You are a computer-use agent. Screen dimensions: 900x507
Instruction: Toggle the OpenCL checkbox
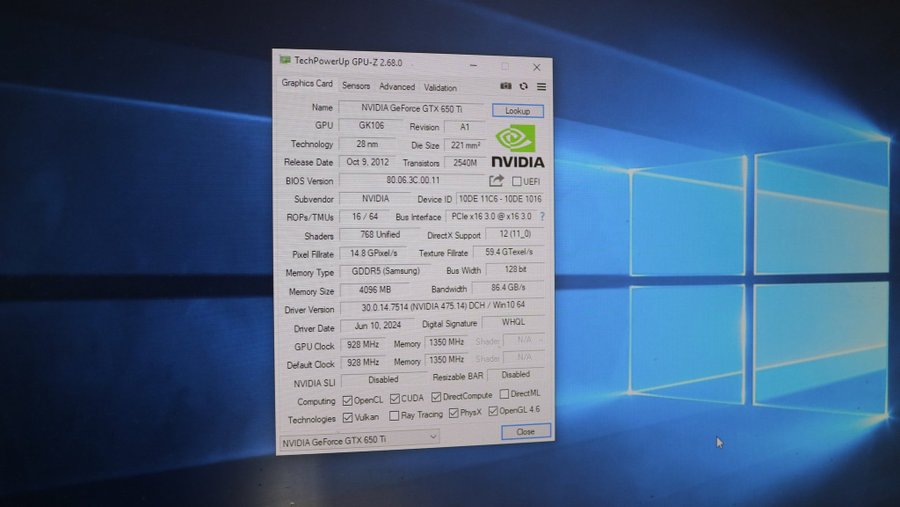(347, 400)
